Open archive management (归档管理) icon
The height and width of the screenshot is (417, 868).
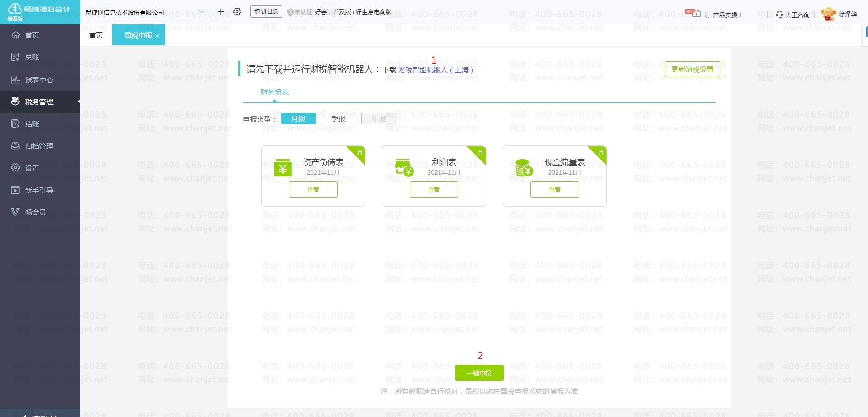pyautogui.click(x=16, y=146)
